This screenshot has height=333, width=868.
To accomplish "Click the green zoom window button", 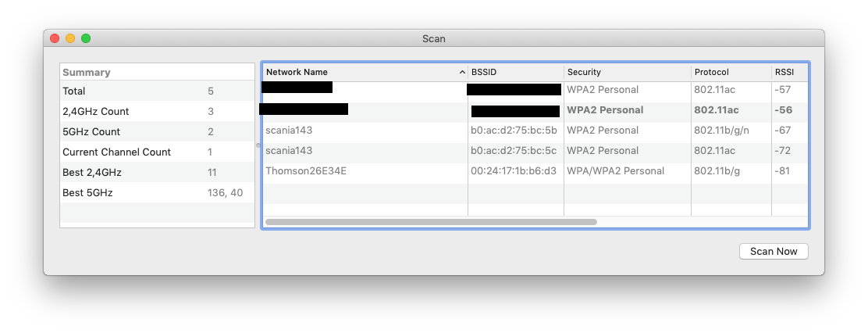I will 86,38.
